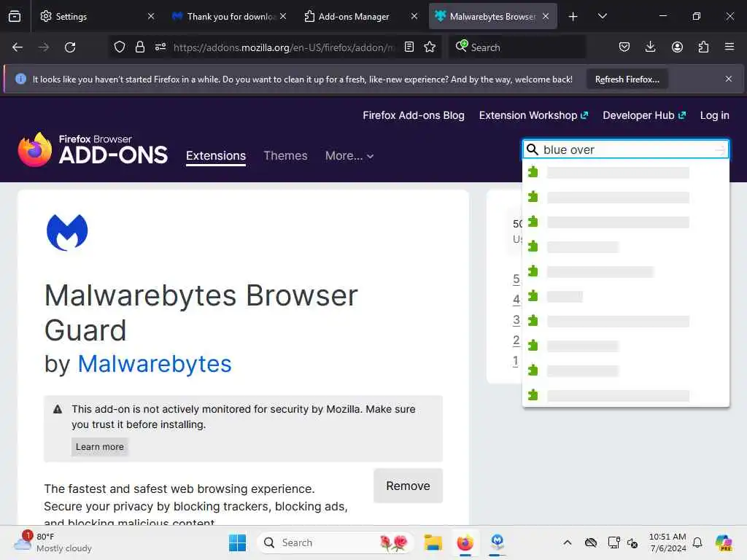Close the Add-ons Manager tab
Viewport: 747px width, 560px height.
pos(414,16)
